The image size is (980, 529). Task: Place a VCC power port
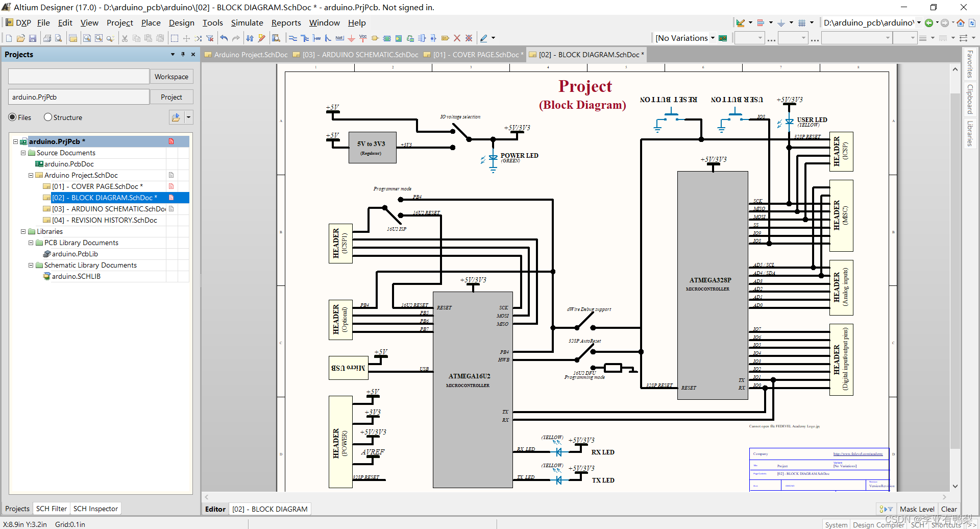(x=363, y=38)
